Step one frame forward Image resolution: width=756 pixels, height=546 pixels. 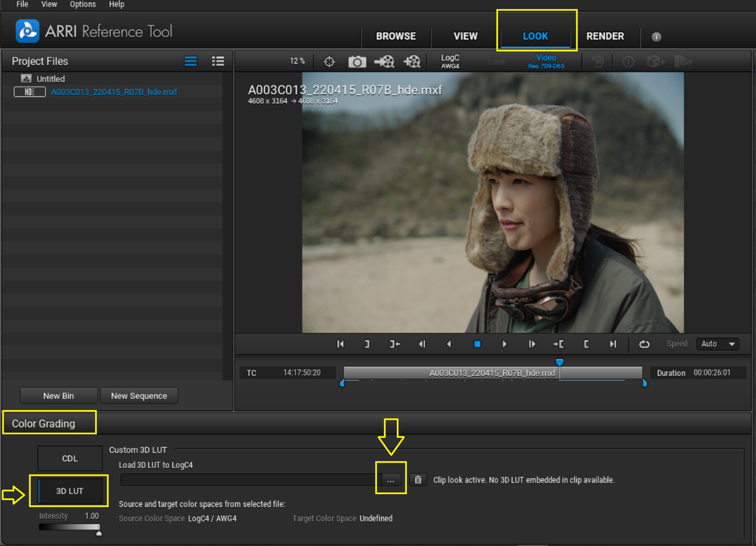point(532,344)
